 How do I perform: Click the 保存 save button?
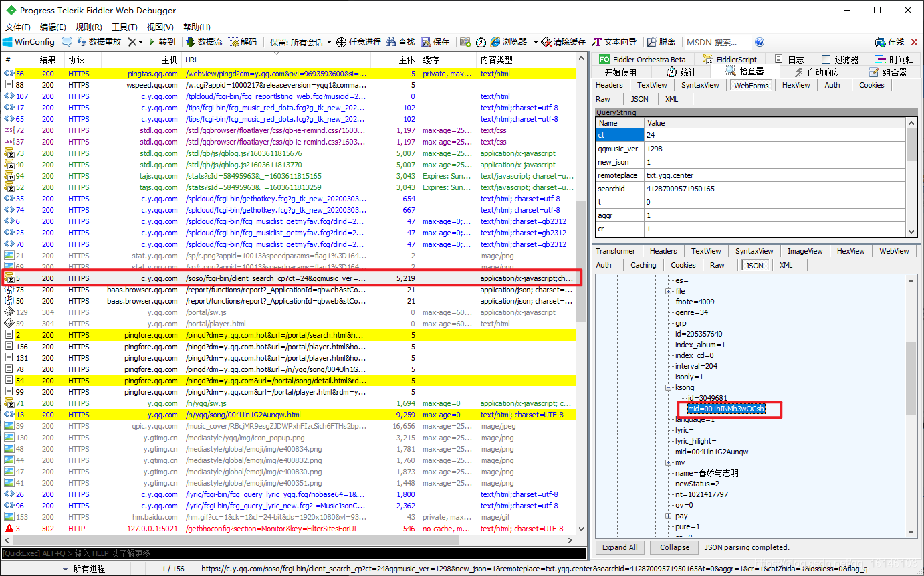(435, 42)
